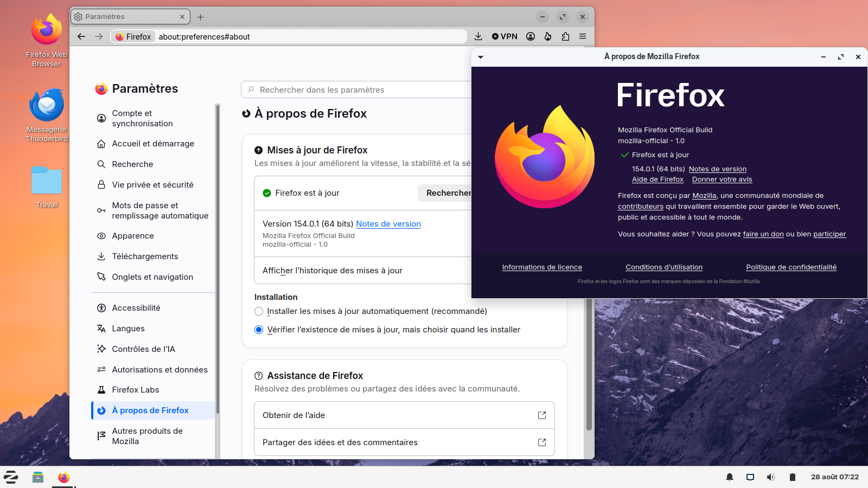Viewport: 868px width, 488px height.
Task: Open Aide de Firefox link
Action: coord(658,179)
